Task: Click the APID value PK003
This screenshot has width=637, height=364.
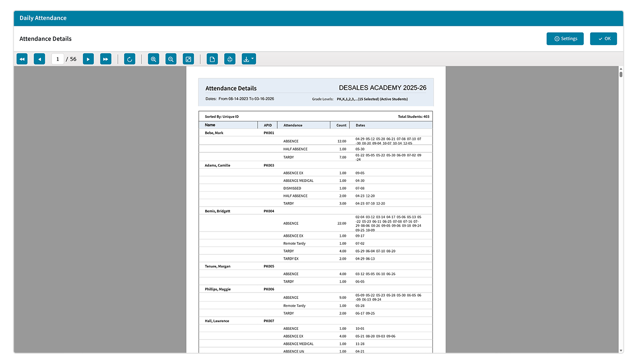Action: (x=269, y=165)
